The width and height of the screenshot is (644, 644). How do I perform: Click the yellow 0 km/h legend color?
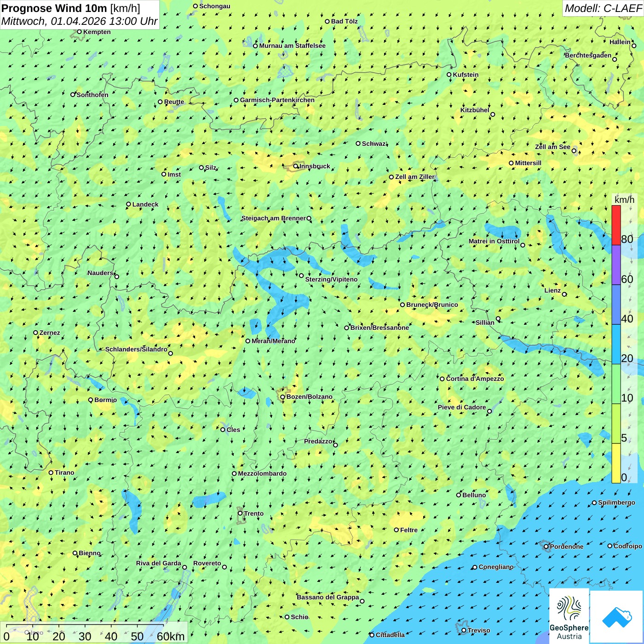point(616,463)
